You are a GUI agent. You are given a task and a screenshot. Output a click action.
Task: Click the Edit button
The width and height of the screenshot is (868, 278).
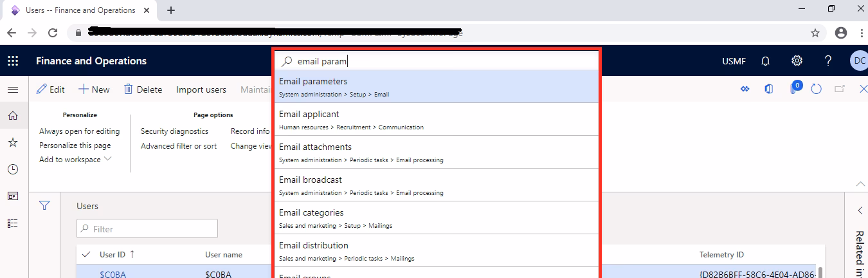[x=51, y=89]
